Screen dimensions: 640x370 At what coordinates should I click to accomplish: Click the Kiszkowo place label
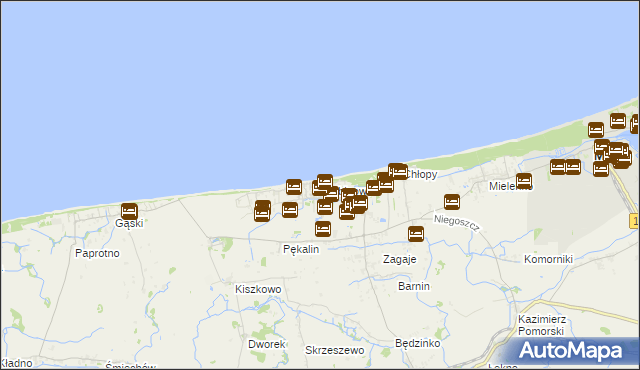258,289
